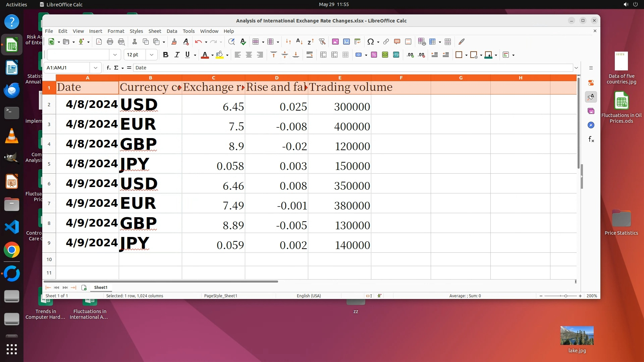Apply percent number format
Image resolution: width=644 pixels, height=362 pixels.
pos(374,55)
